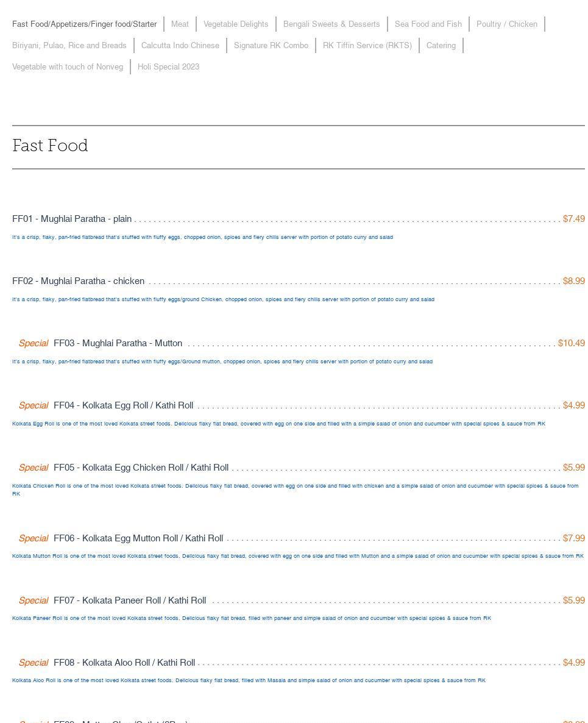Screen dimensions: 588x723
Task: Select FF03 Mughlai Paratha Mutton item
Action: pos(118,343)
